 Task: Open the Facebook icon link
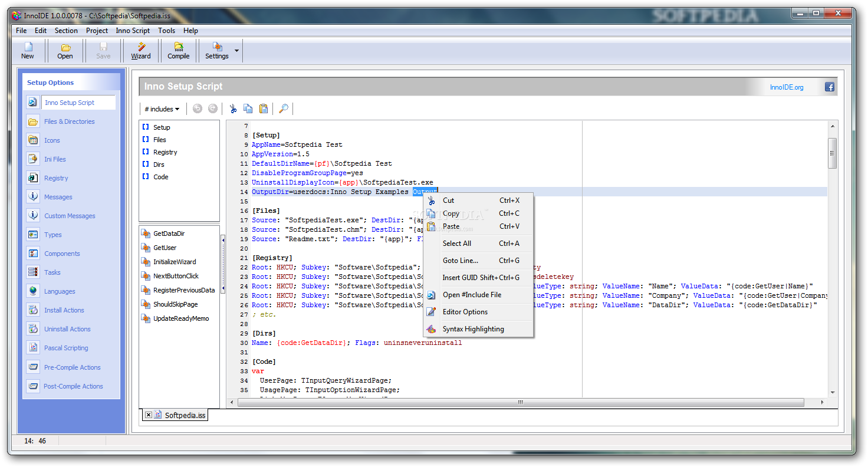tap(830, 87)
